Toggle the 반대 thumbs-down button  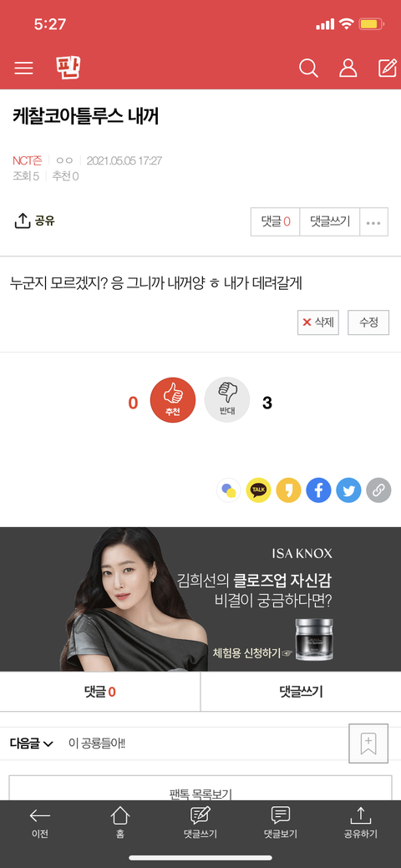[227, 400]
